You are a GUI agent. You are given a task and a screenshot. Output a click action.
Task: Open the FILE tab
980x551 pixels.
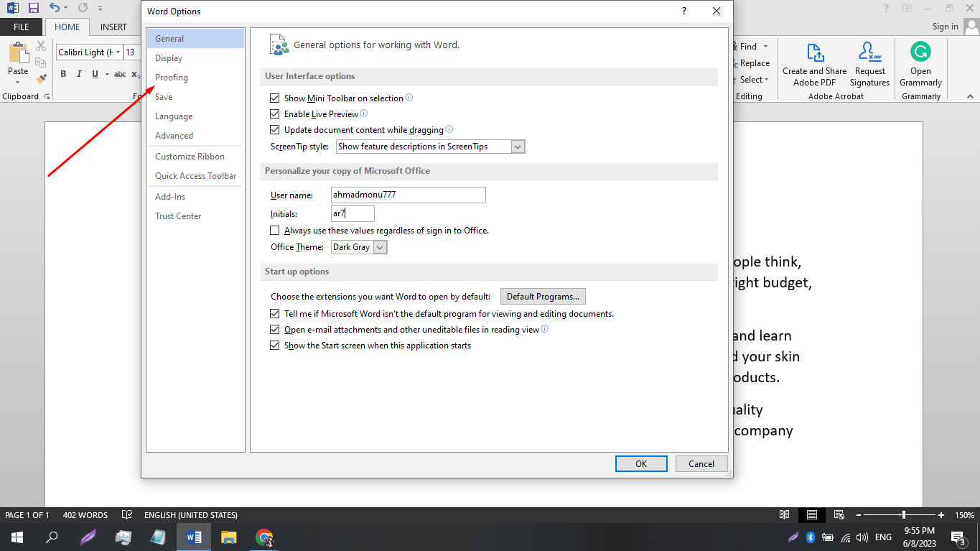(22, 27)
